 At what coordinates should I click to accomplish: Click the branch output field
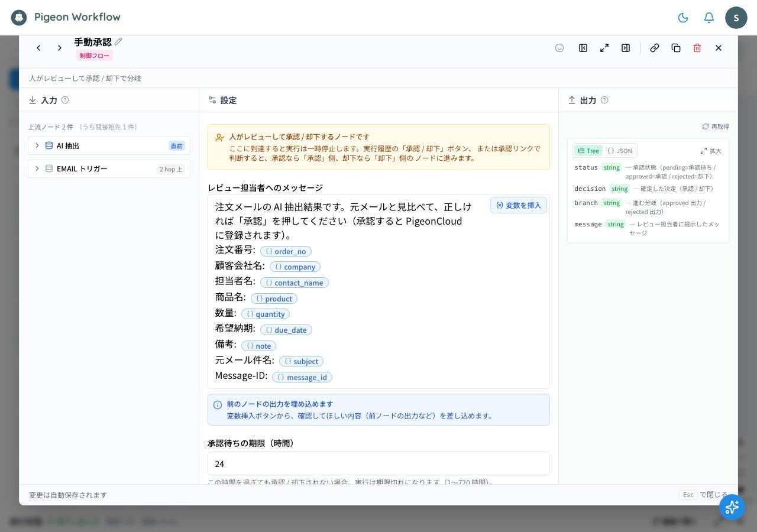click(648, 207)
